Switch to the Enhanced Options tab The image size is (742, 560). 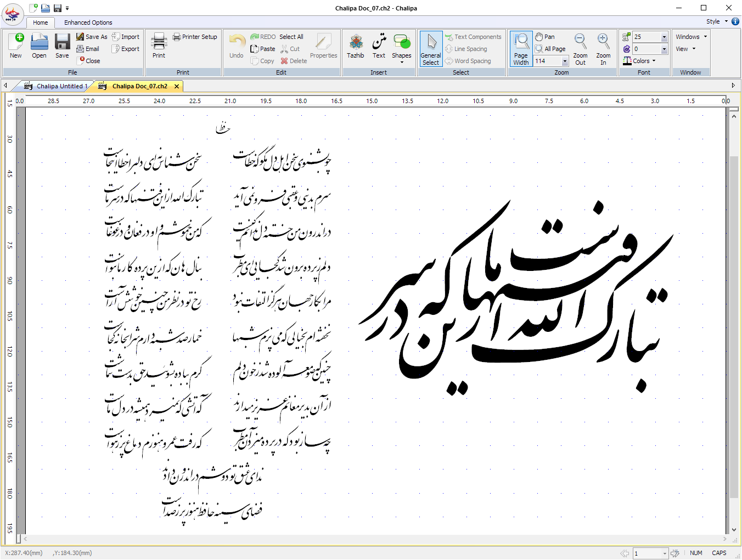pyautogui.click(x=88, y=22)
